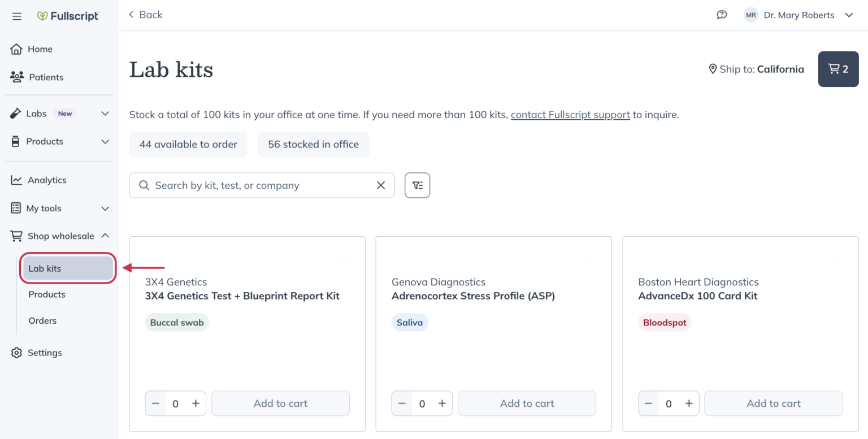Open Analytics from the sidebar
This screenshot has width=868, height=439.
pos(16,180)
